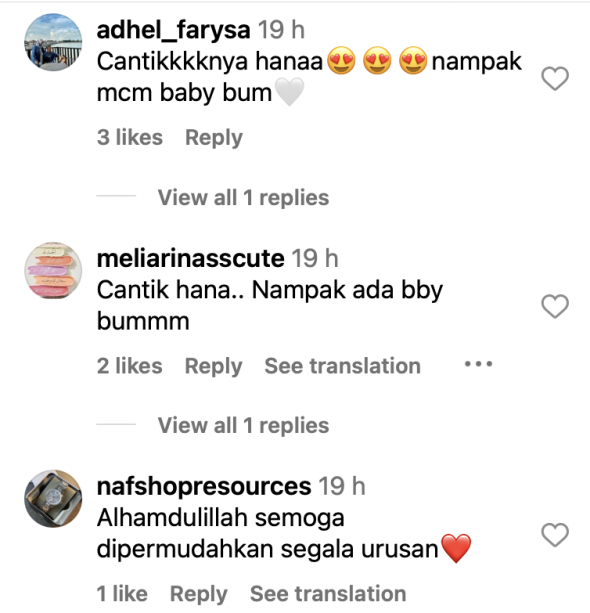Image resolution: width=590 pixels, height=613 pixels.
Task: Open three-dots options on meliarinasscute's comment
Action: coord(478,364)
